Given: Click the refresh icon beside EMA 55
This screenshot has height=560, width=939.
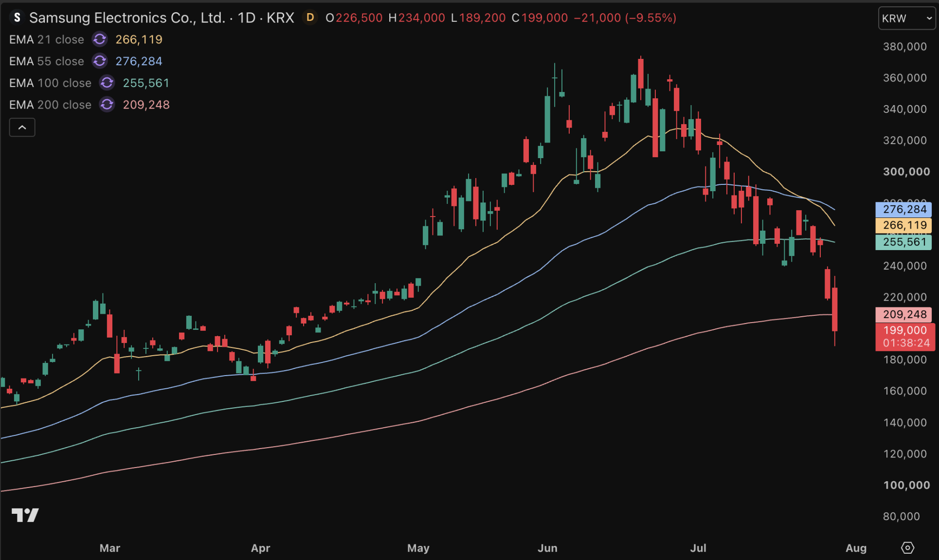Looking at the screenshot, I should point(100,61).
